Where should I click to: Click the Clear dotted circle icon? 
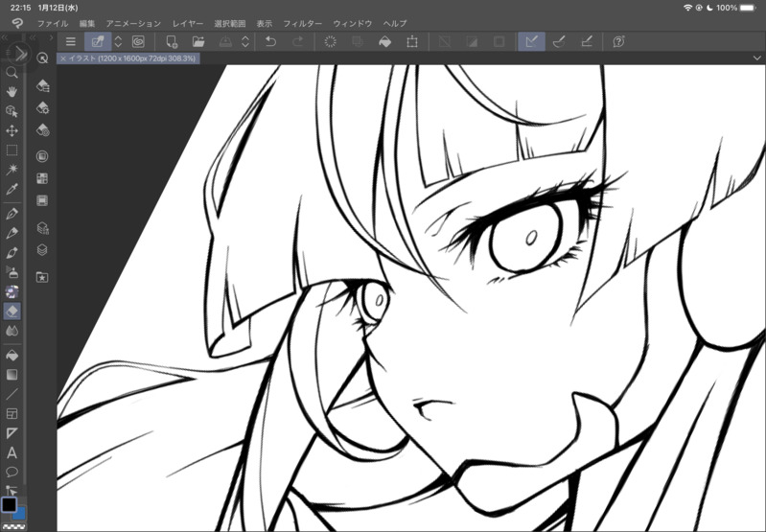330,41
